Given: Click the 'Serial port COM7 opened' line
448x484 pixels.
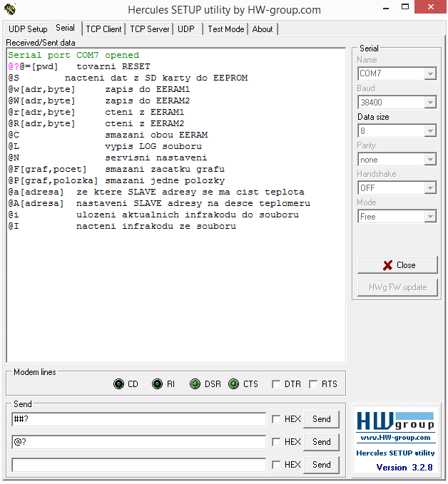Looking at the screenshot, I should [x=73, y=56].
